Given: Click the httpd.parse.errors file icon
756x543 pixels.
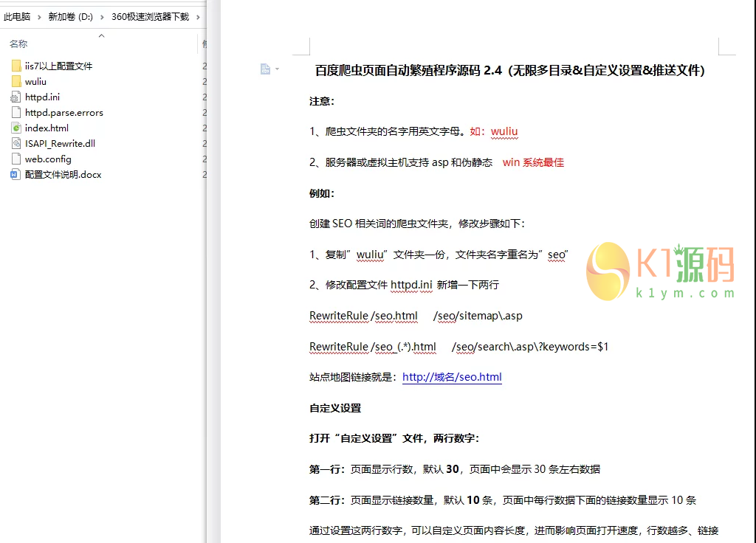Looking at the screenshot, I should 16,112.
